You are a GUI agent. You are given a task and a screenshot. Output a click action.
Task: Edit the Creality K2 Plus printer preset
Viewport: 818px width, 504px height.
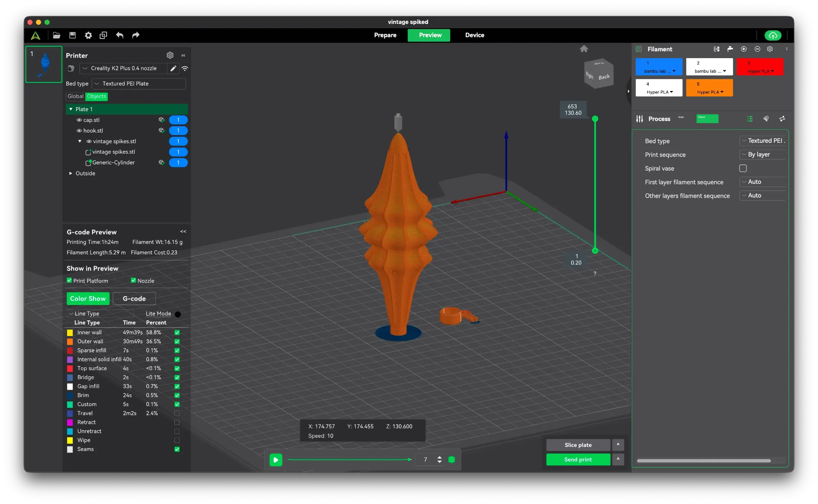coord(173,68)
